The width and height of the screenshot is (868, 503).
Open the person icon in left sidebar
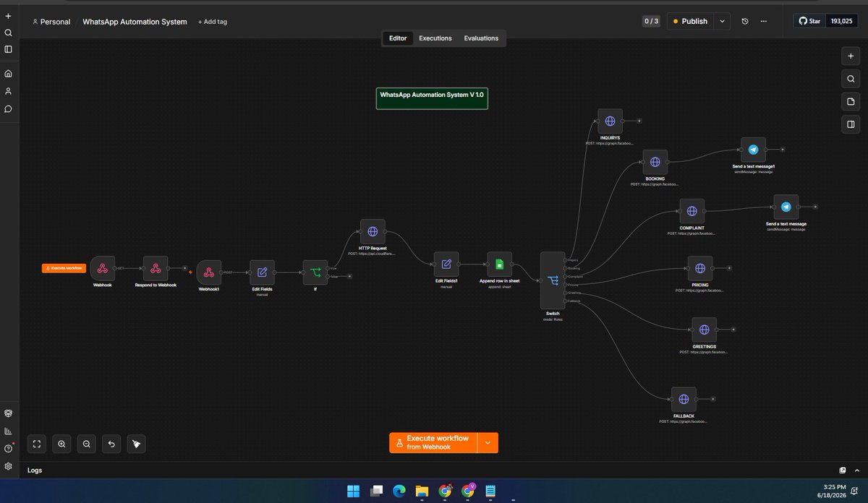coord(8,91)
